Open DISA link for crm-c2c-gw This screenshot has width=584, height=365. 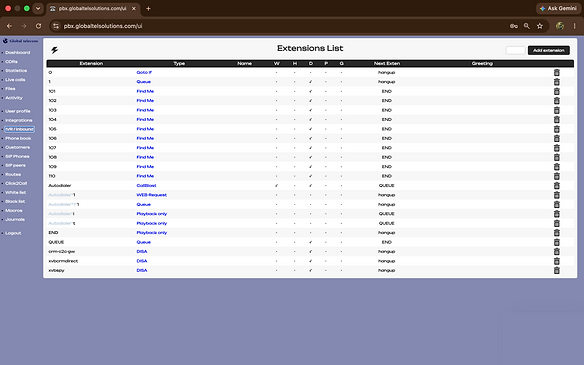(x=142, y=252)
